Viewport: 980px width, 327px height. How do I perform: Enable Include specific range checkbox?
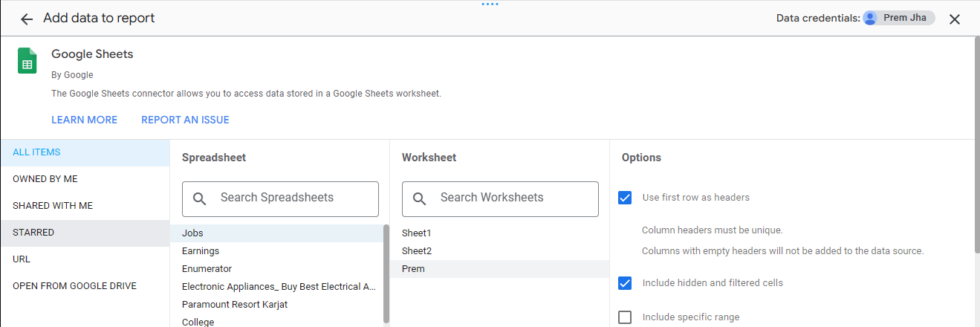click(x=625, y=317)
